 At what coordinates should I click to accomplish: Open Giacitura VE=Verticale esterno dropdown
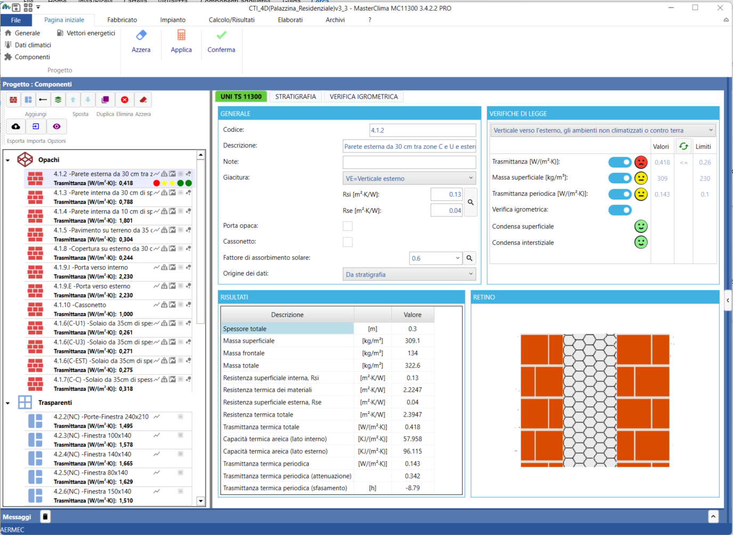(409, 178)
